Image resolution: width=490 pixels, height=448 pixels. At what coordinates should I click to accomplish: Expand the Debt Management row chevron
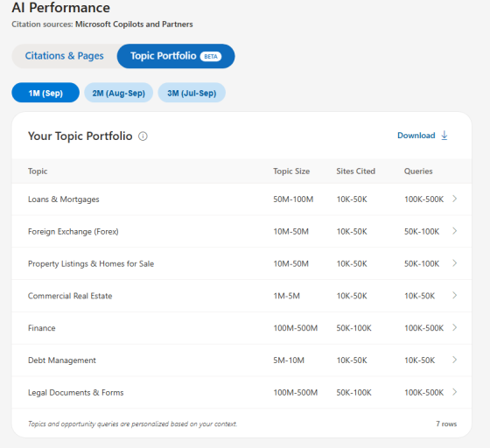click(x=455, y=360)
